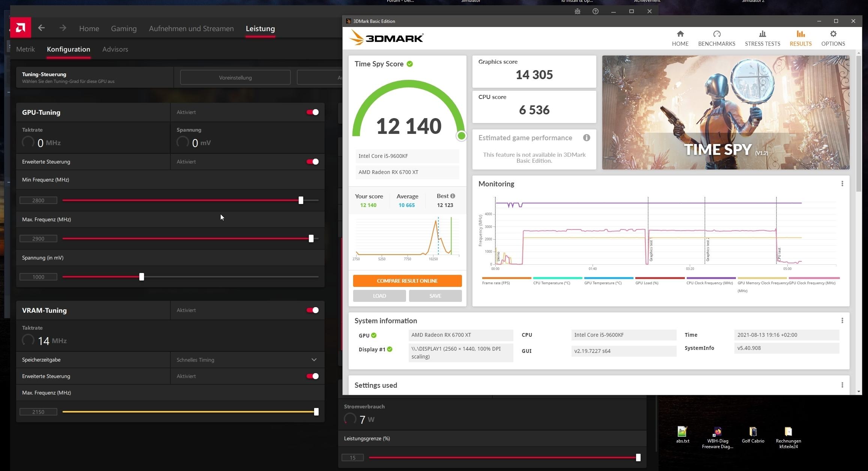Click the Average 10 665 score text
Screen dimensions: 868x471
407,205
